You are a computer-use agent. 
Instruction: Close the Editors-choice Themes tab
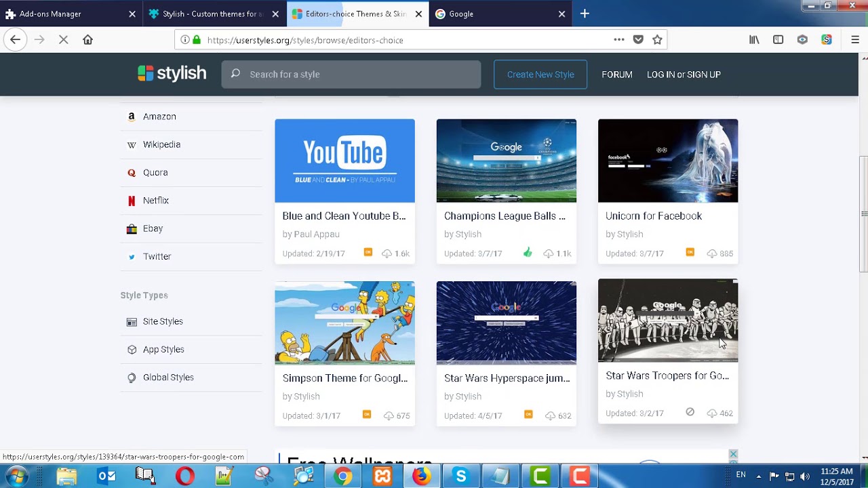point(418,14)
